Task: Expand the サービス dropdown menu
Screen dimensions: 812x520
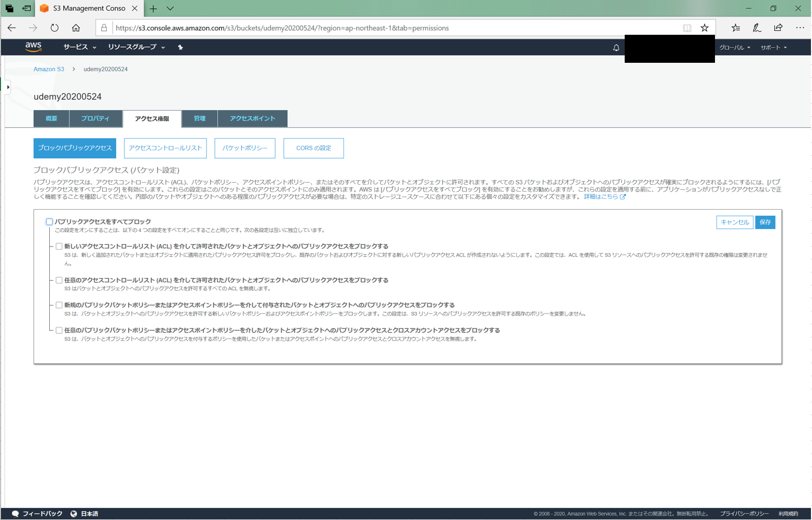Action: click(79, 47)
